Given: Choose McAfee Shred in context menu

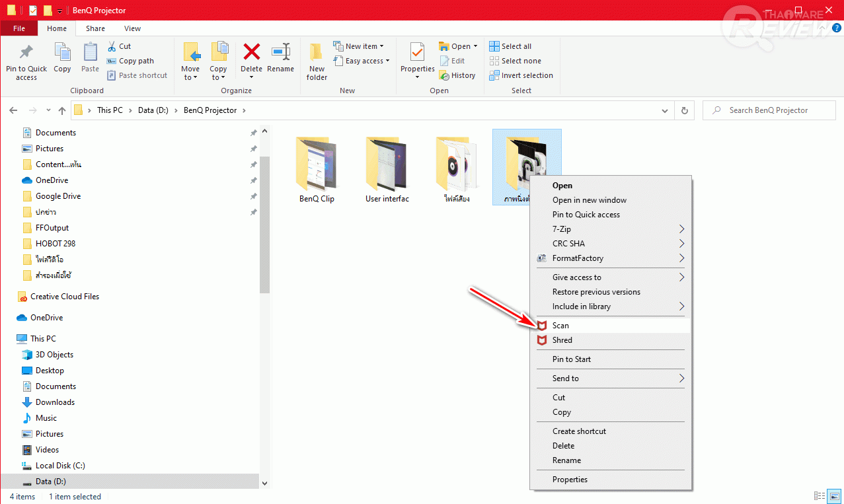Looking at the screenshot, I should click(611, 340).
